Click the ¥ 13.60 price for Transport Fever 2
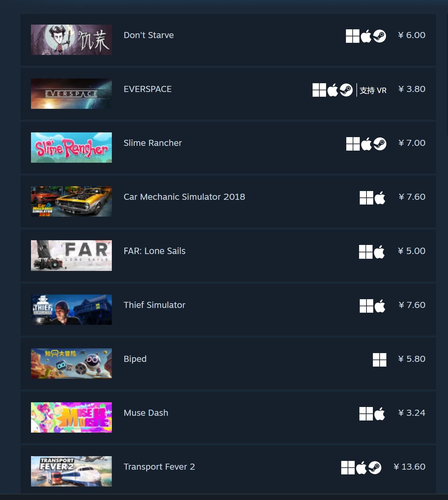The width and height of the screenshot is (448, 500). point(409,467)
